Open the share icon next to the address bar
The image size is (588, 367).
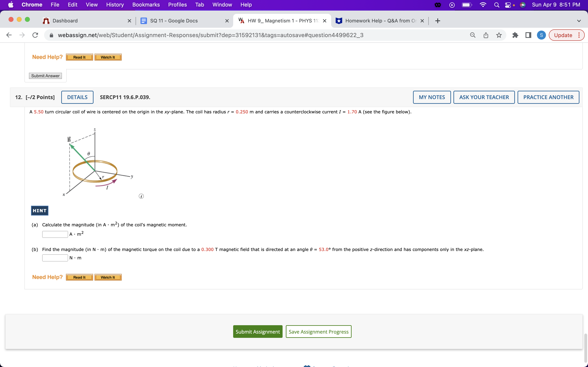click(486, 35)
